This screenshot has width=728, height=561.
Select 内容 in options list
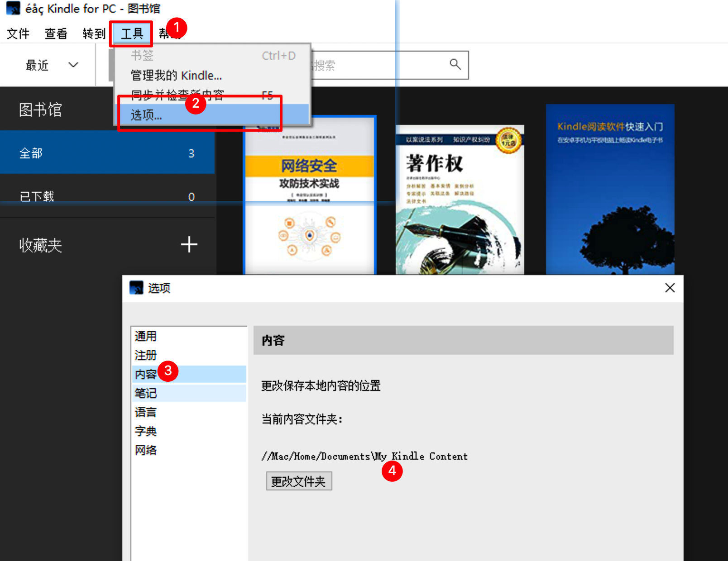tap(189, 374)
